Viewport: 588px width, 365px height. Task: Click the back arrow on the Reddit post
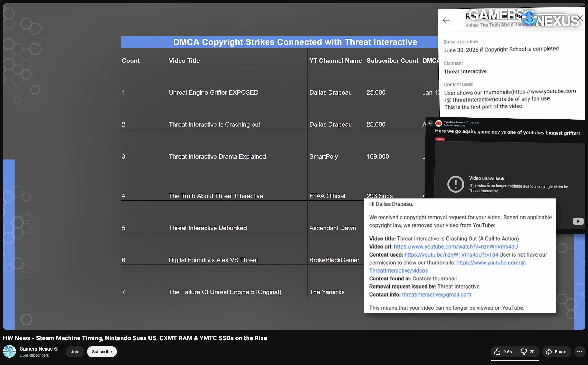click(x=430, y=123)
